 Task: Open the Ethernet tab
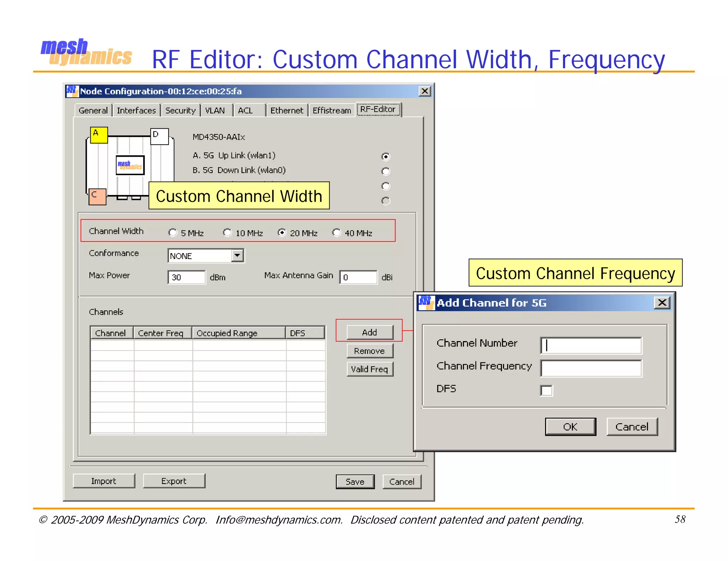point(287,110)
